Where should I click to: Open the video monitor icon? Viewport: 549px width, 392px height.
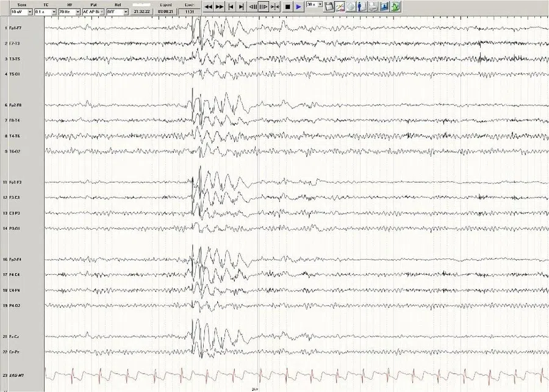384,6
